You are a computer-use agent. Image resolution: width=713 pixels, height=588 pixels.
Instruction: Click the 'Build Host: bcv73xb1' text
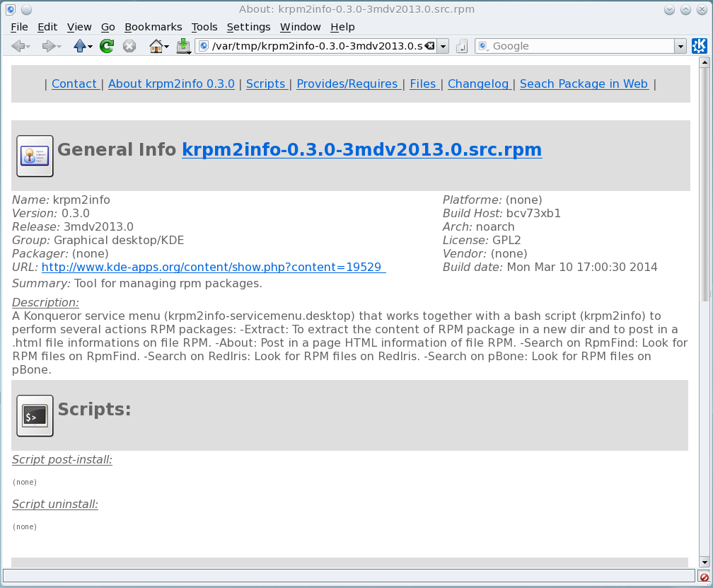[502, 213]
